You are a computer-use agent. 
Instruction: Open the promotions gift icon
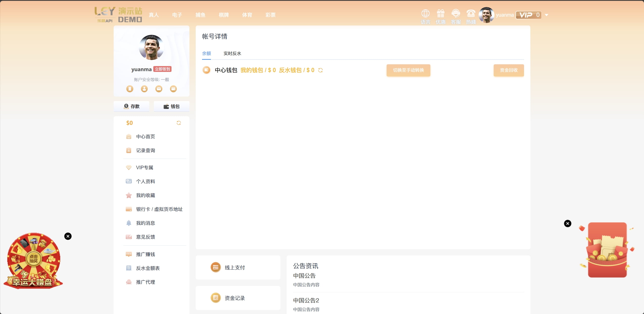[x=440, y=14]
